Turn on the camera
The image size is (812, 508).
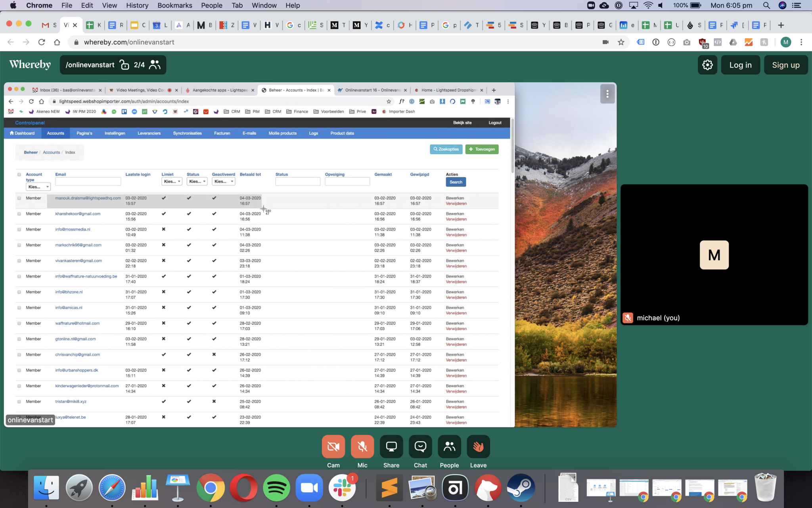click(333, 446)
